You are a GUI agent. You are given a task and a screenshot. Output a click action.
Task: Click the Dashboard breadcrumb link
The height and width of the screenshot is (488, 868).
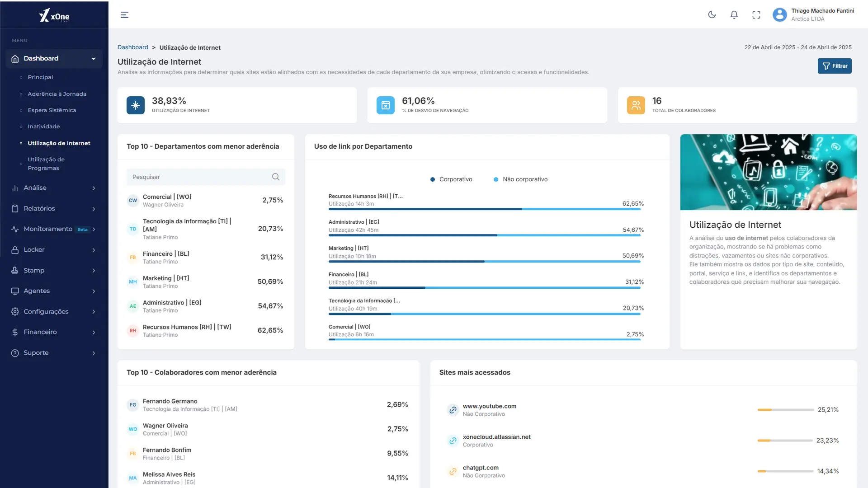pyautogui.click(x=132, y=47)
